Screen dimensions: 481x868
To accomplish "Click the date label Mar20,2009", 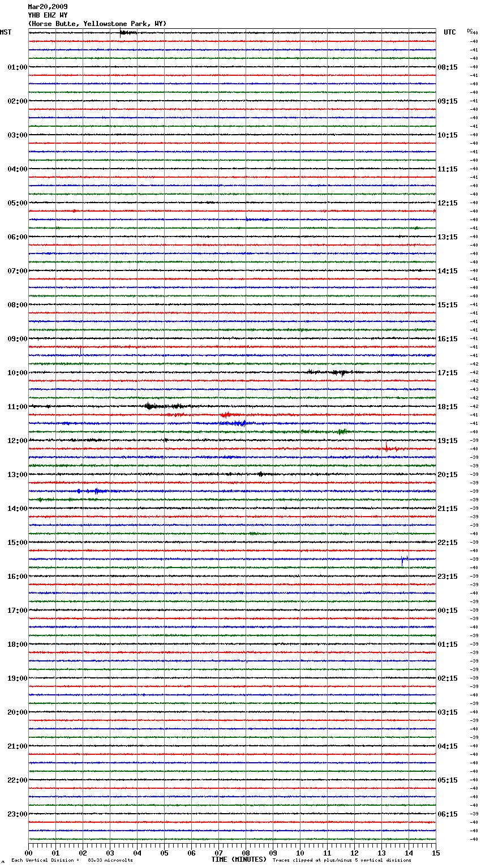I will click(48, 7).
